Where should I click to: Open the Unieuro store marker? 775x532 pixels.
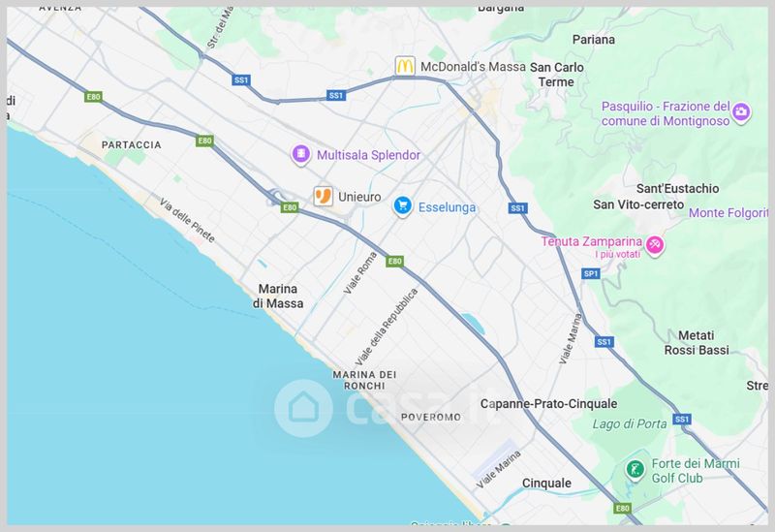coord(324,197)
